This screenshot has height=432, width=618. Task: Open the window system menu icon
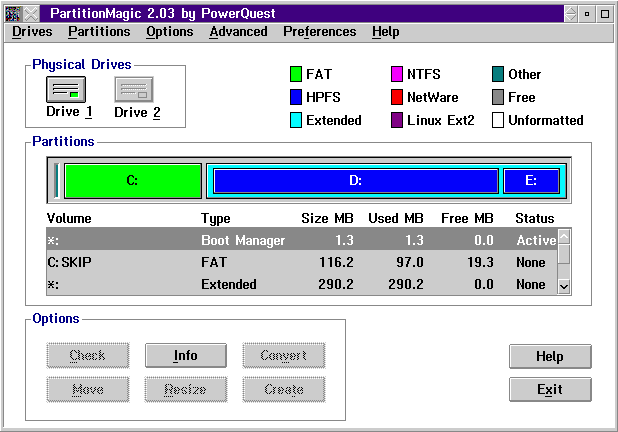13,14
